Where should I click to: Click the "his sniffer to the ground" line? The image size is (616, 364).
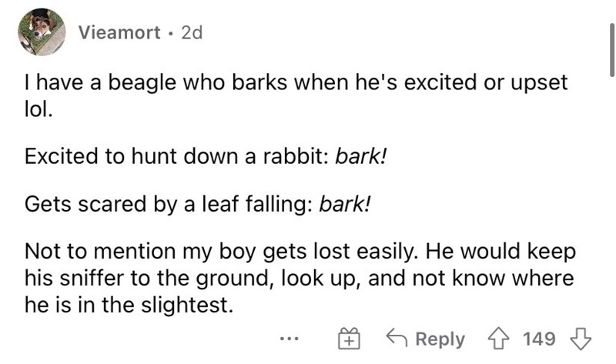(x=299, y=279)
